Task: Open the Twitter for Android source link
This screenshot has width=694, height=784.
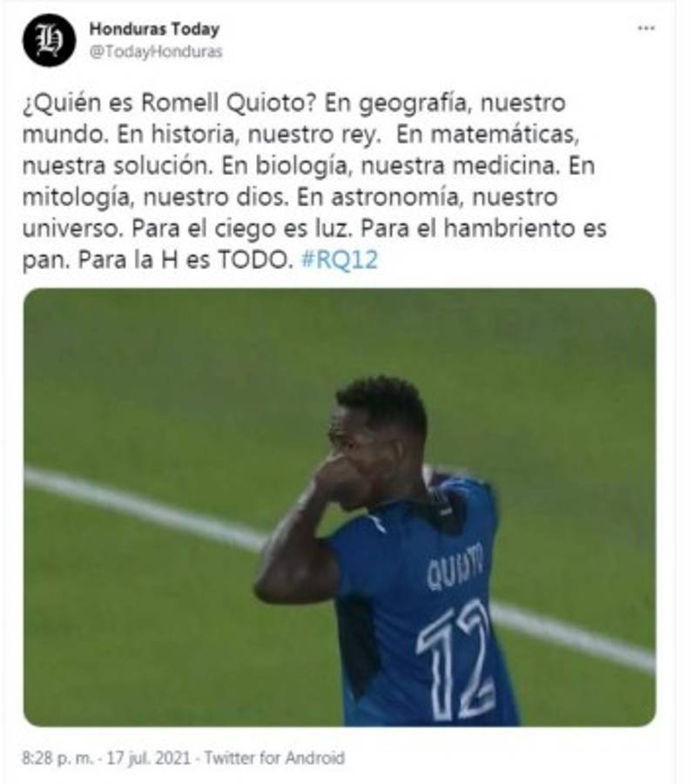Action: 275,758
